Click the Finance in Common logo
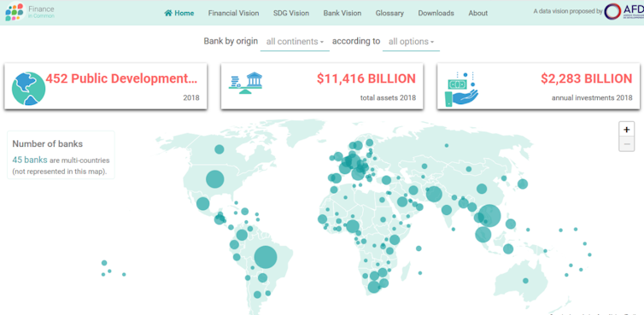Image resolution: width=644 pixels, height=315 pixels. pos(30,12)
